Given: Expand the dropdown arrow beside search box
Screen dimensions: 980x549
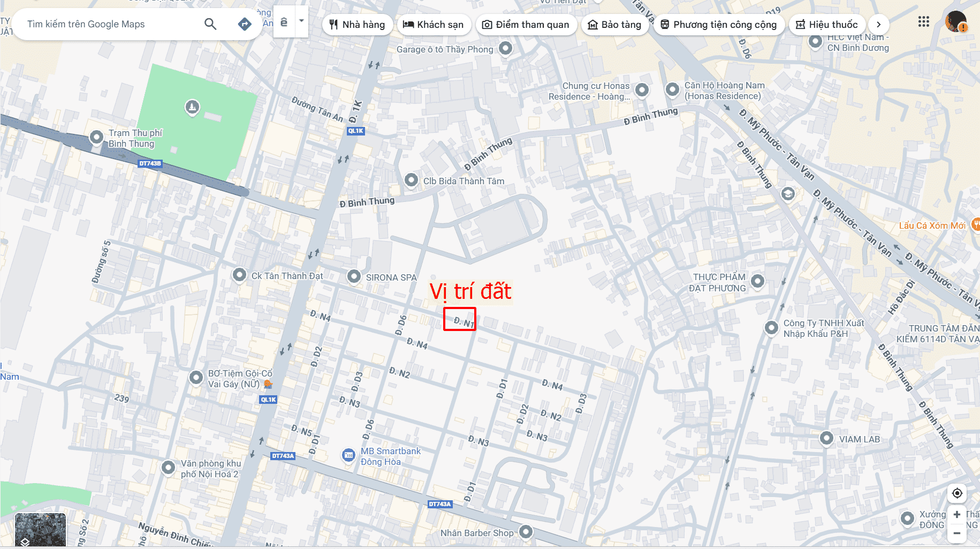Looking at the screenshot, I should [301, 21].
